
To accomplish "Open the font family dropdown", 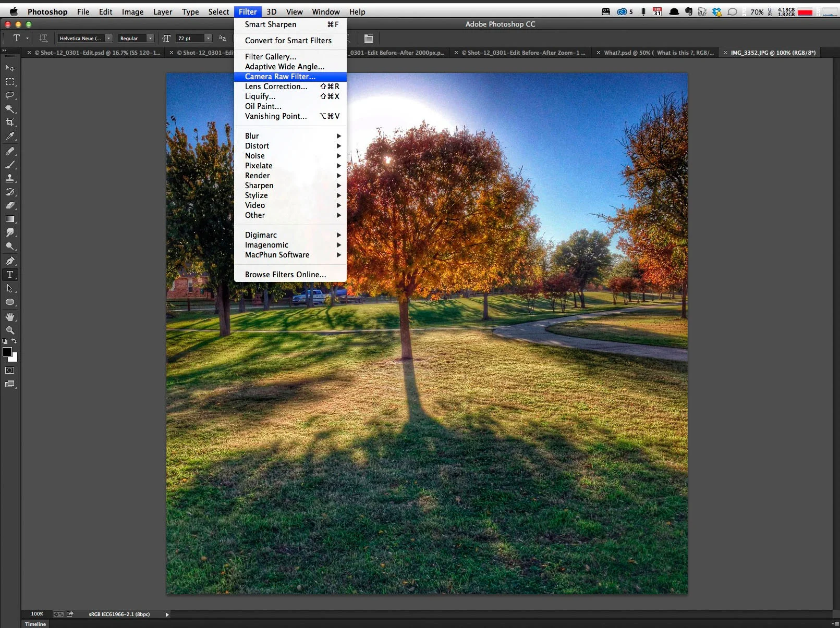I will click(x=108, y=38).
